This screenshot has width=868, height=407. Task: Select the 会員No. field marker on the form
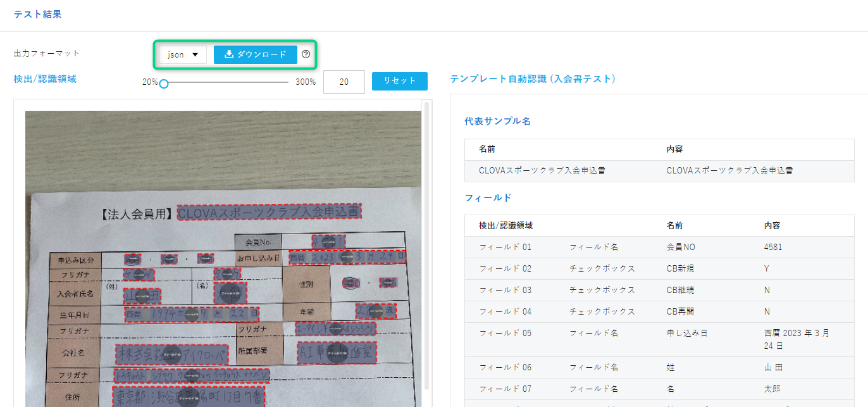(x=328, y=241)
